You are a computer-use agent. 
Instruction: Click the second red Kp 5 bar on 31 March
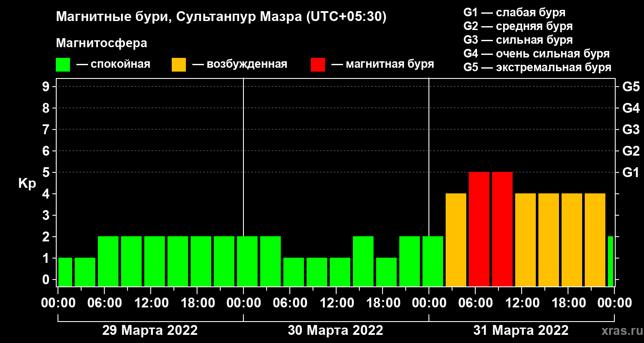tap(502, 229)
